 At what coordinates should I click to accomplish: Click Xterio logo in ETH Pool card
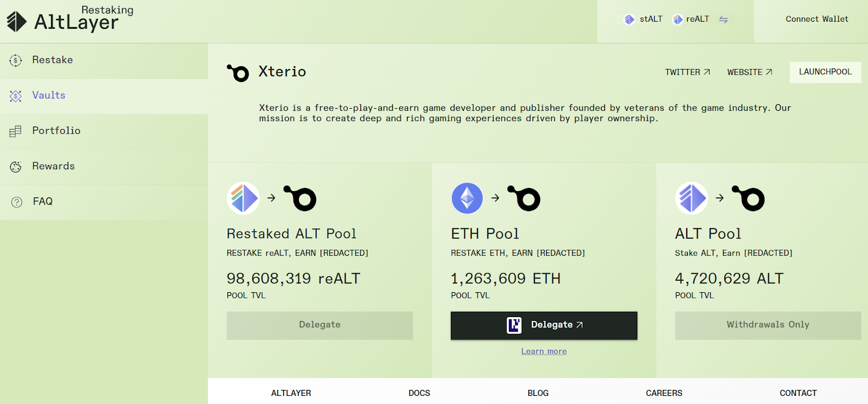pyautogui.click(x=524, y=198)
